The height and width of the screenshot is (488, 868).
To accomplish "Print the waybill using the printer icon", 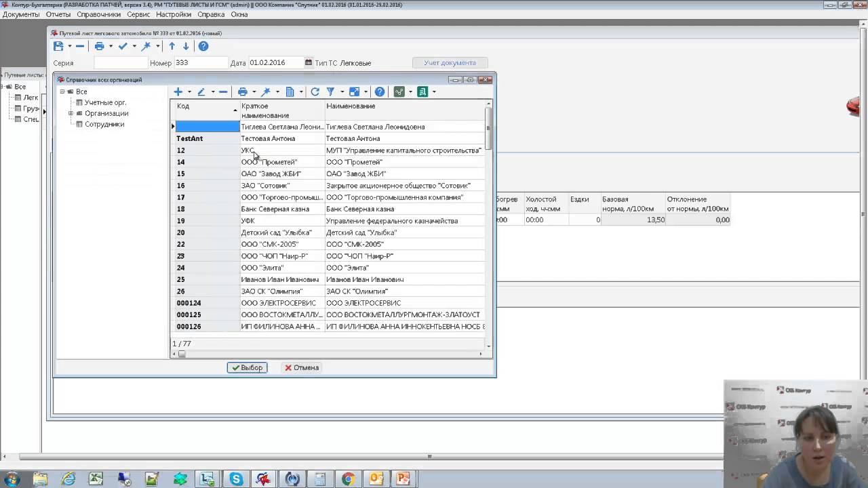I will 99,46.
